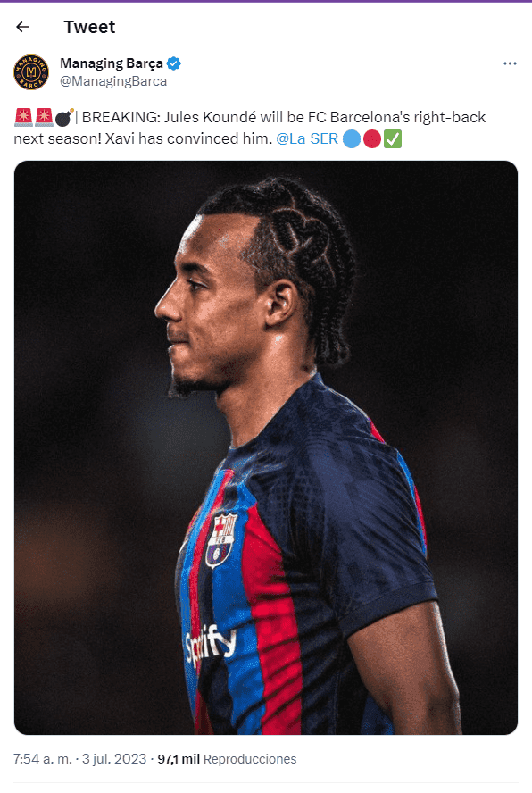Click the 3 jul. 2023 date
Image resolution: width=532 pixels, height=793 pixels.
pyautogui.click(x=114, y=759)
